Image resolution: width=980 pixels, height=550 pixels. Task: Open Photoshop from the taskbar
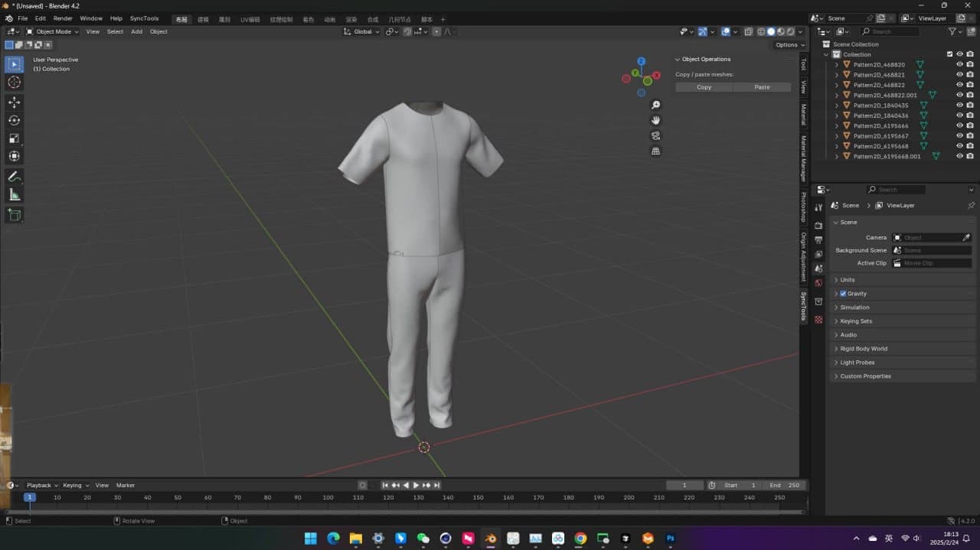click(x=671, y=539)
